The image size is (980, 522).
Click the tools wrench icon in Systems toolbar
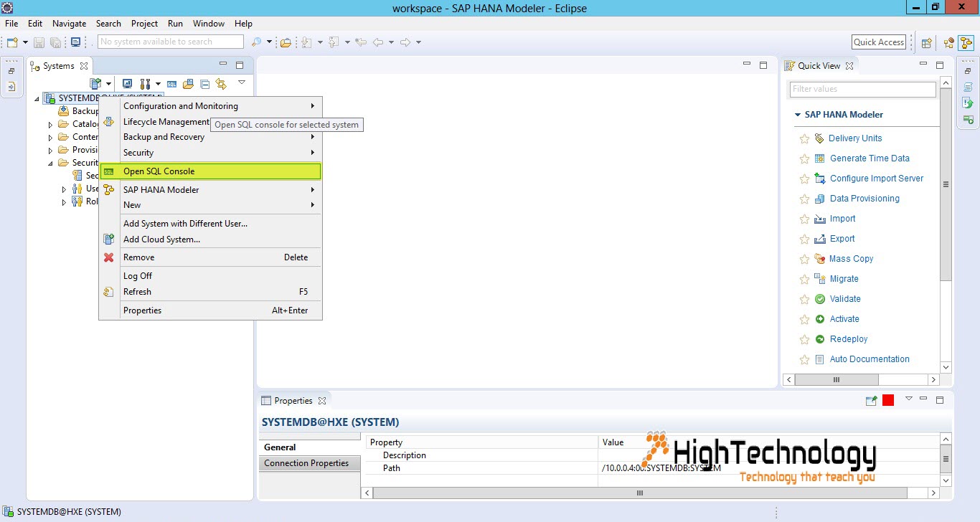[146, 84]
